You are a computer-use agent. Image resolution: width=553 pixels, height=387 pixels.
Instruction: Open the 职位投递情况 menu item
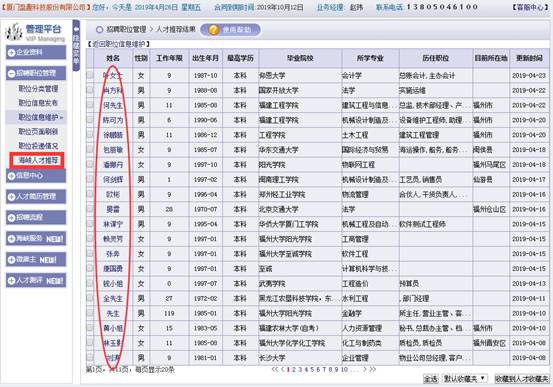pyautogui.click(x=38, y=146)
